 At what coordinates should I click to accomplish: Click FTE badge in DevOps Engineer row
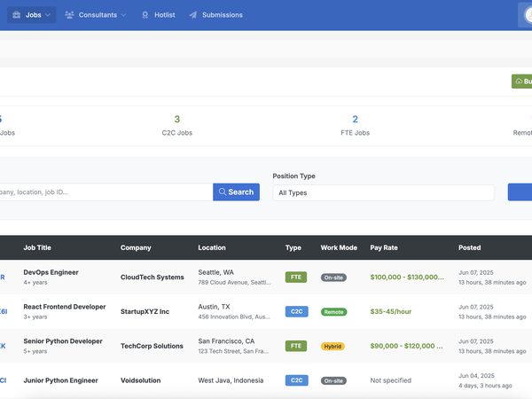[296, 278]
